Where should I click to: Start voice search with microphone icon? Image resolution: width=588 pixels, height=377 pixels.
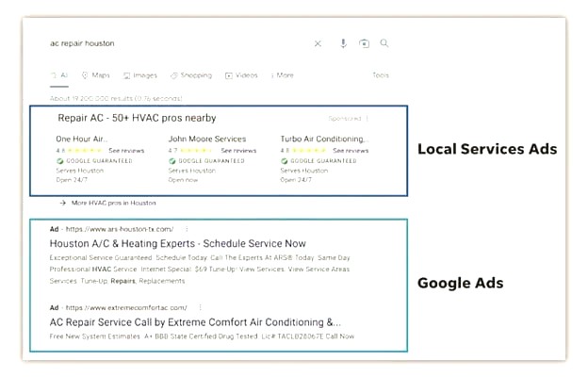(x=343, y=43)
